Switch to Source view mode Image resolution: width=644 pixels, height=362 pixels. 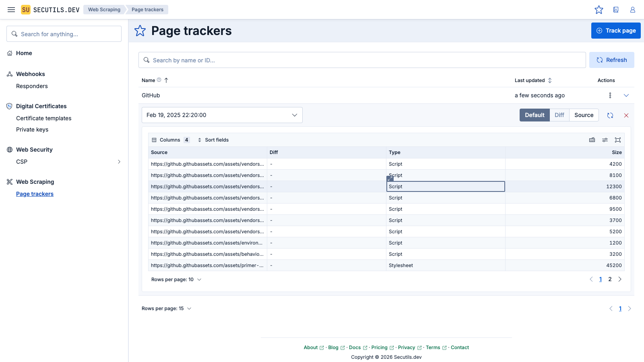584,115
